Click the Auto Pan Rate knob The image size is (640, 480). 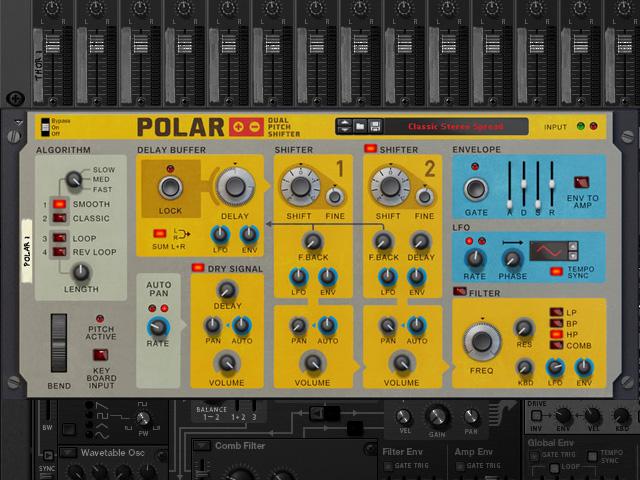158,327
